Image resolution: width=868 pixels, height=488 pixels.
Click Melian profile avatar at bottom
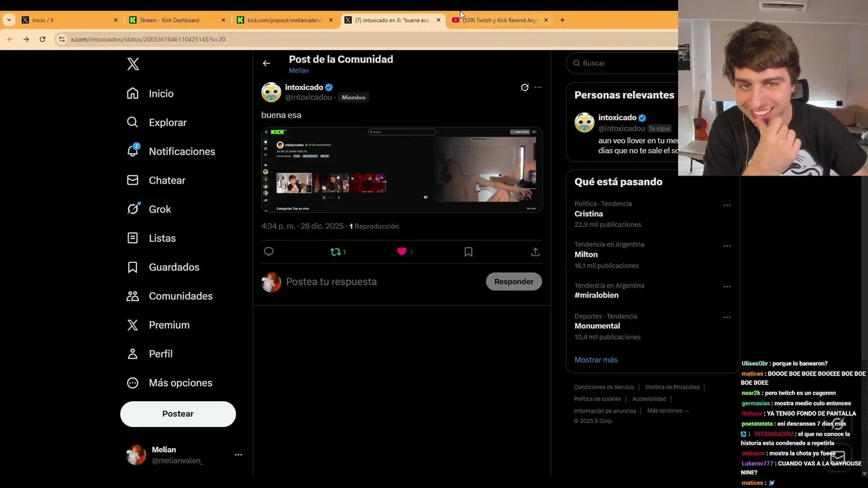pos(136,455)
